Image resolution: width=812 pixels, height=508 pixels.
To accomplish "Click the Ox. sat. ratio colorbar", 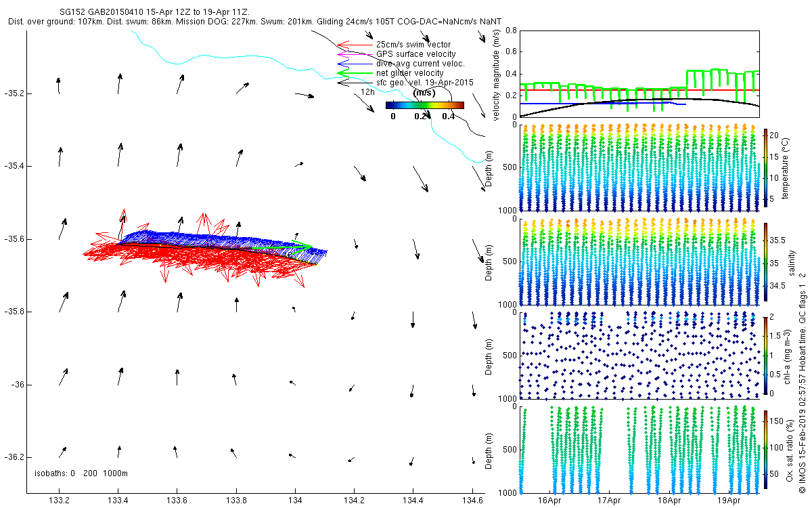I will click(x=766, y=448).
